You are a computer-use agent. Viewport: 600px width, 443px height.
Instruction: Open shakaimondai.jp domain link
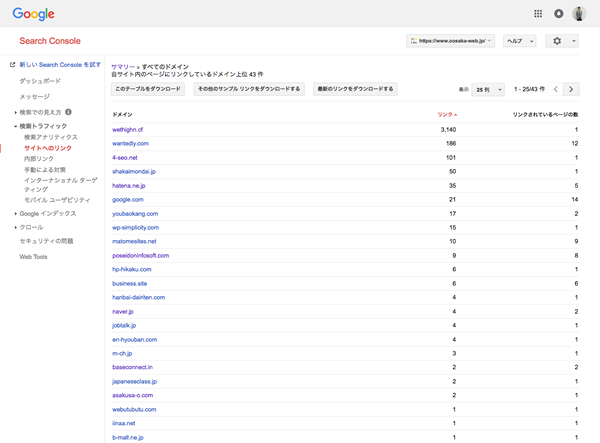point(134,171)
